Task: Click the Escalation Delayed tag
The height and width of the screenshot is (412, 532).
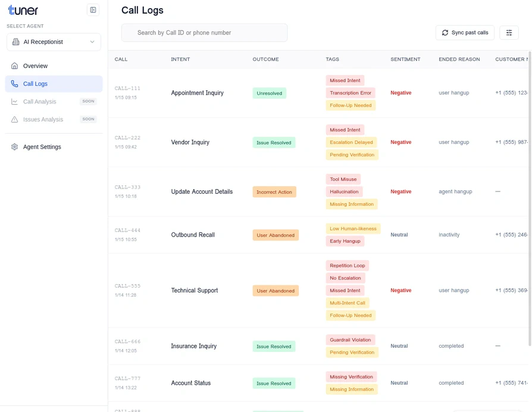Action: pos(351,142)
